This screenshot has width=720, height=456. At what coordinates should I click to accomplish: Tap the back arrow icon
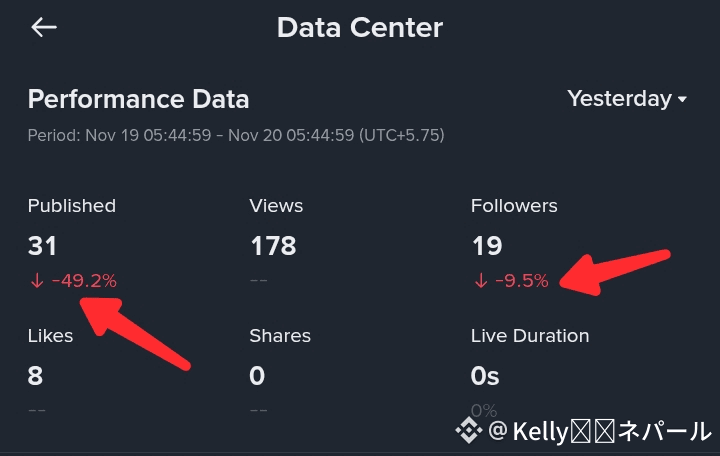(x=44, y=27)
